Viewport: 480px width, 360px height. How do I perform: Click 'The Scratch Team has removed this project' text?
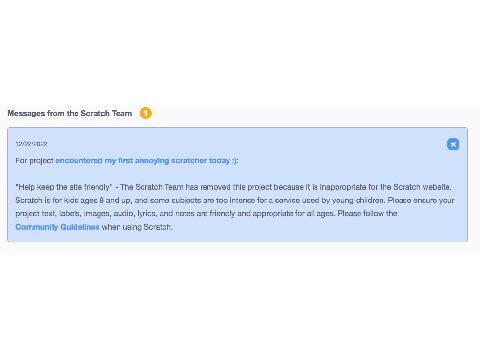click(190, 187)
